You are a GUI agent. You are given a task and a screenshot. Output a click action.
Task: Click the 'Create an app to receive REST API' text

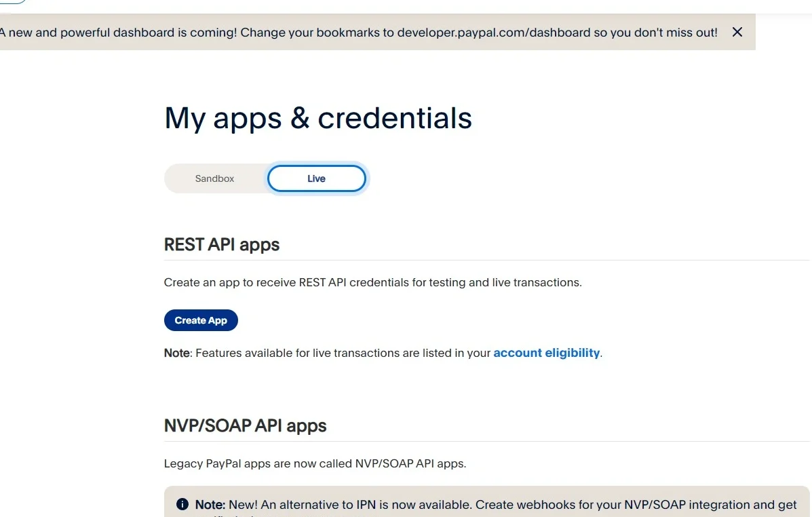pyautogui.click(x=373, y=283)
